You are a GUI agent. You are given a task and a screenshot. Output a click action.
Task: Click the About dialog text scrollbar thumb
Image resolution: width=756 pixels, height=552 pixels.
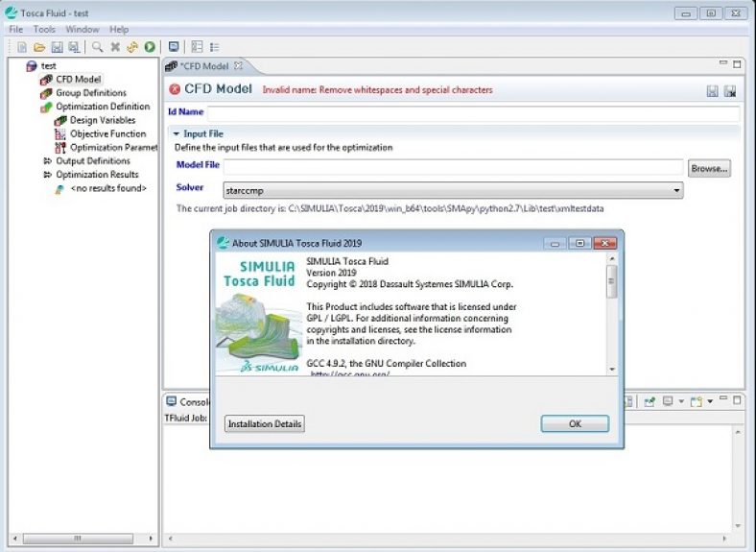(x=612, y=281)
